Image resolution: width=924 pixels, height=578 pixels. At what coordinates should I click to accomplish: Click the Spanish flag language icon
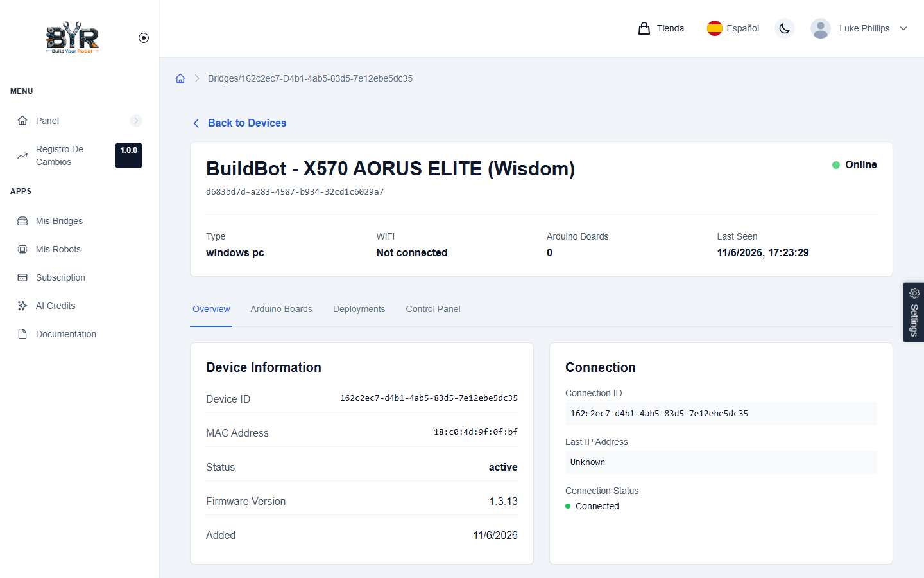715,28
